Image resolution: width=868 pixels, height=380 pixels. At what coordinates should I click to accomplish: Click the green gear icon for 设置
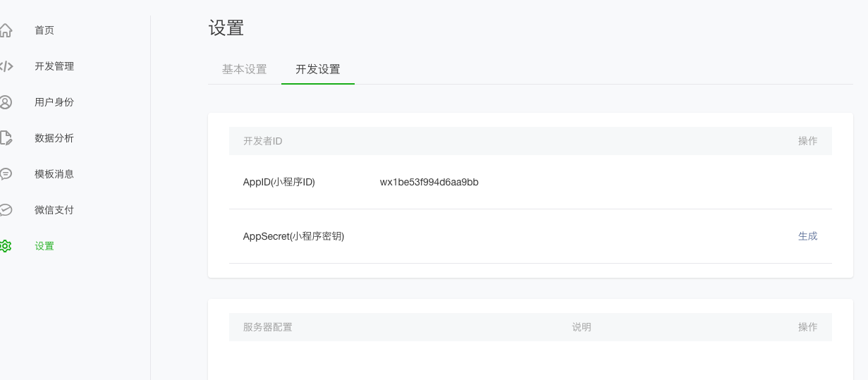pos(6,246)
